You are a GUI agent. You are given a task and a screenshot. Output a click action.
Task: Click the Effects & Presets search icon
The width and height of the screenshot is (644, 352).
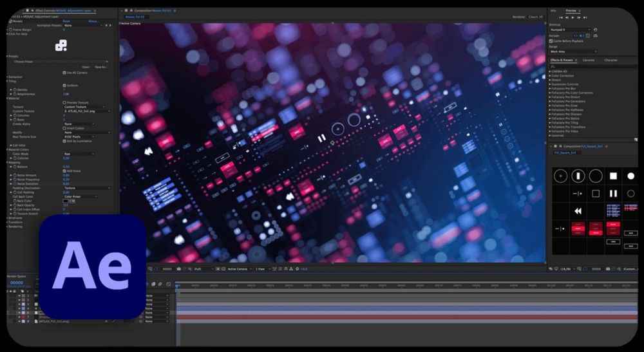(553, 66)
